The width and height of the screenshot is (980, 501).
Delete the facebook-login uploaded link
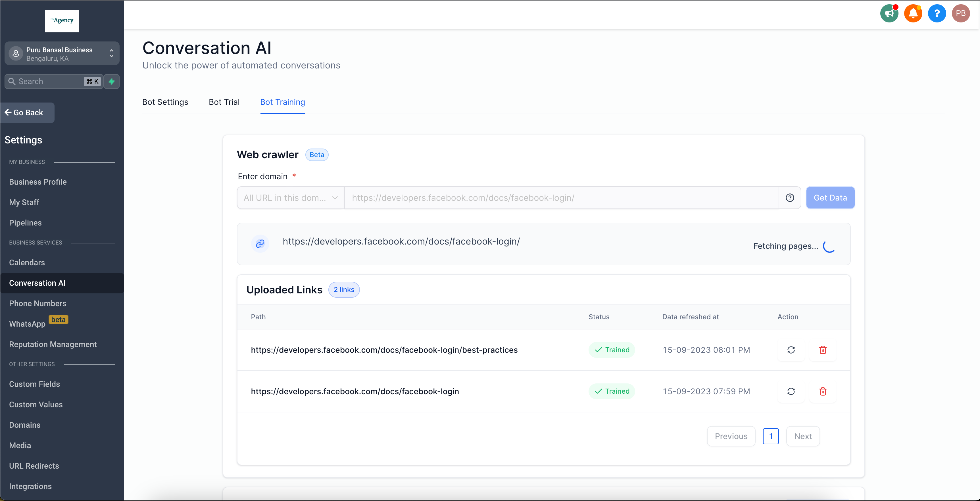(823, 391)
